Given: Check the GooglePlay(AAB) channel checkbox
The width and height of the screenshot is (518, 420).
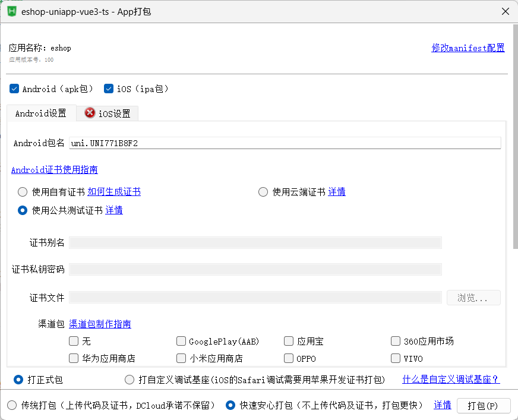Looking at the screenshot, I should [181, 341].
